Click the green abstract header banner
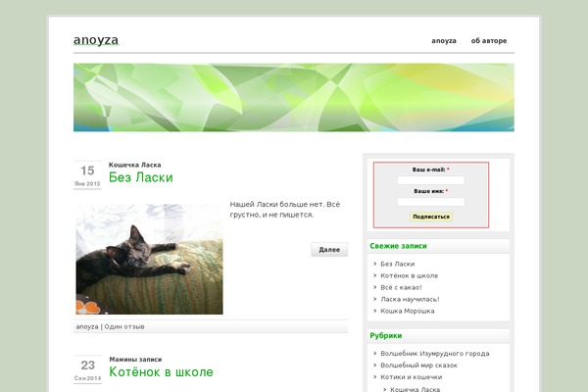The image size is (588, 392). [294, 98]
